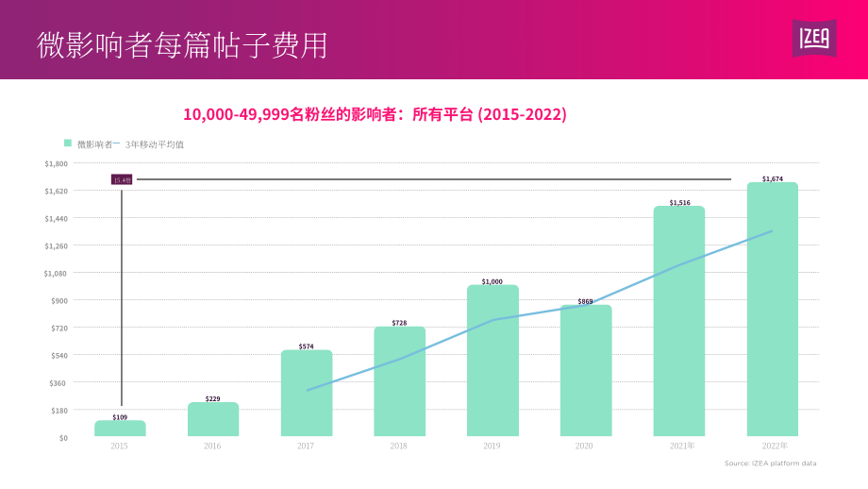This screenshot has width=868, height=489.
Task: Click the green 微影响者 legend swatch
Action: click(x=68, y=143)
